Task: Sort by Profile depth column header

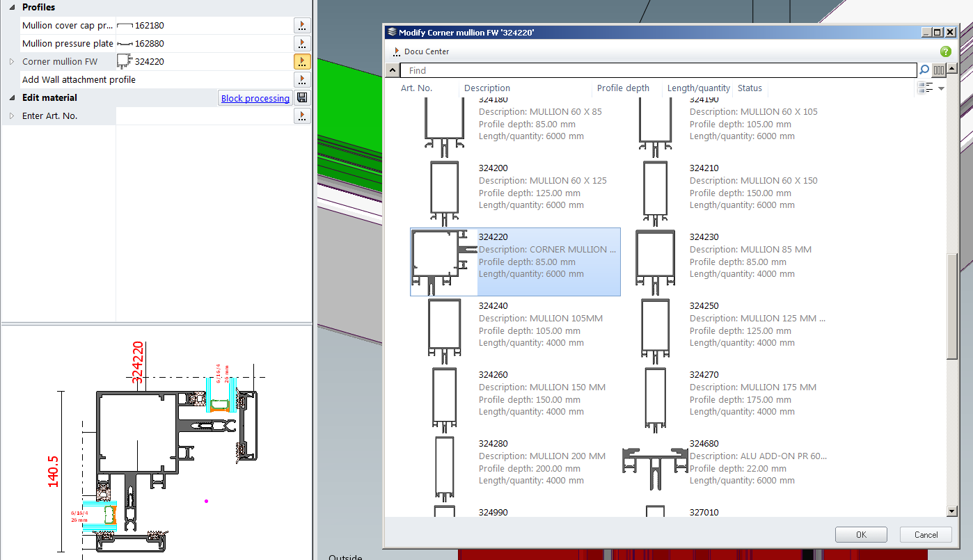Action: click(x=623, y=88)
